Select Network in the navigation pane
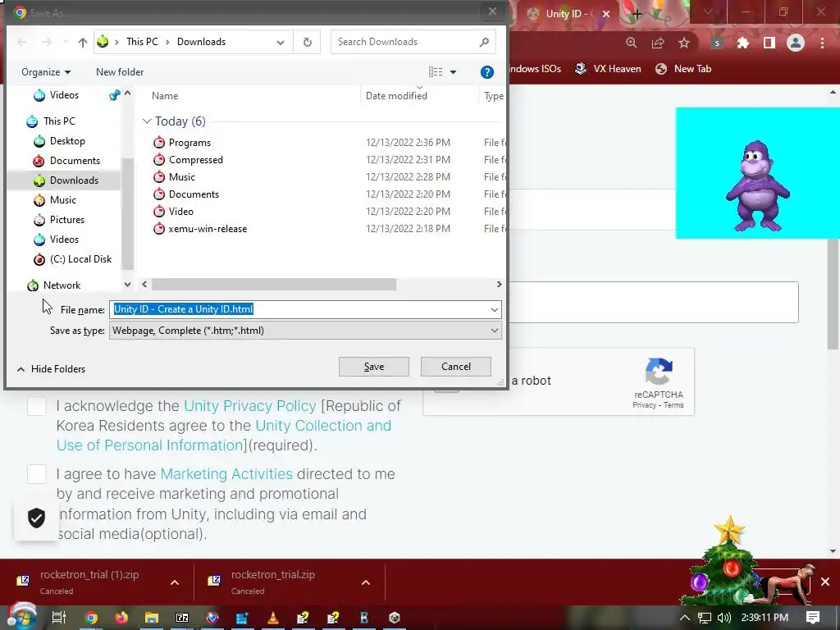The image size is (840, 630). pyautogui.click(x=62, y=285)
